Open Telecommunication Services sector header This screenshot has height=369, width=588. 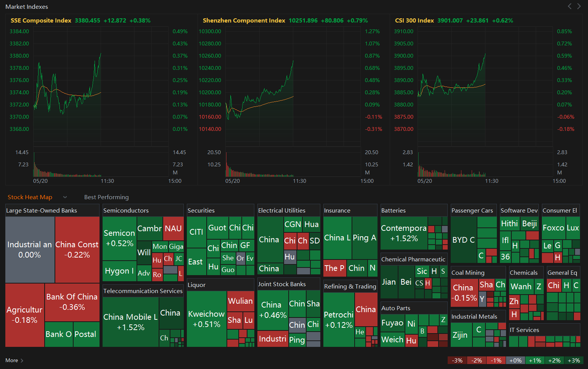(x=143, y=291)
